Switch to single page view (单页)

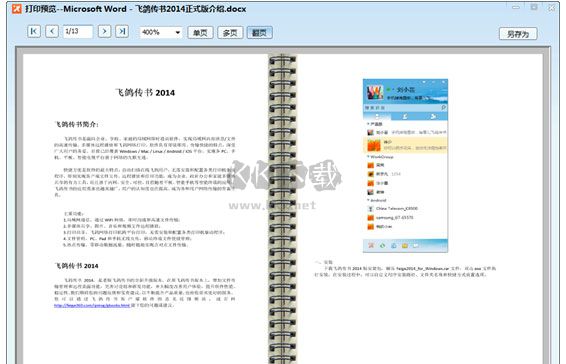(x=200, y=32)
